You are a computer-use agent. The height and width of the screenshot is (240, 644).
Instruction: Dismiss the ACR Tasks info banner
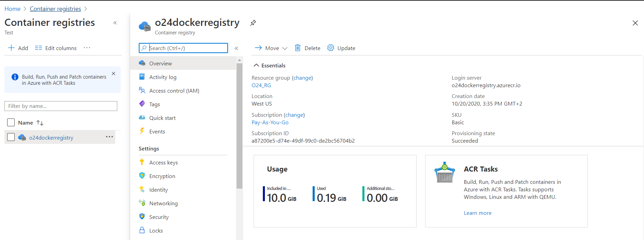[114, 74]
